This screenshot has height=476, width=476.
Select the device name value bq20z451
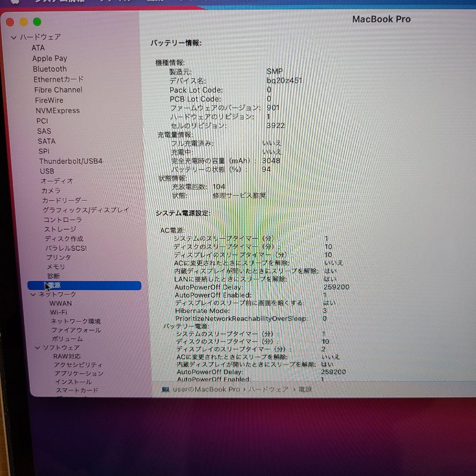coord(284,81)
